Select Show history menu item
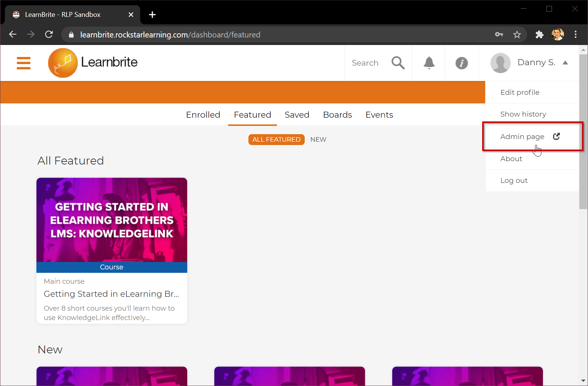 click(x=532, y=114)
